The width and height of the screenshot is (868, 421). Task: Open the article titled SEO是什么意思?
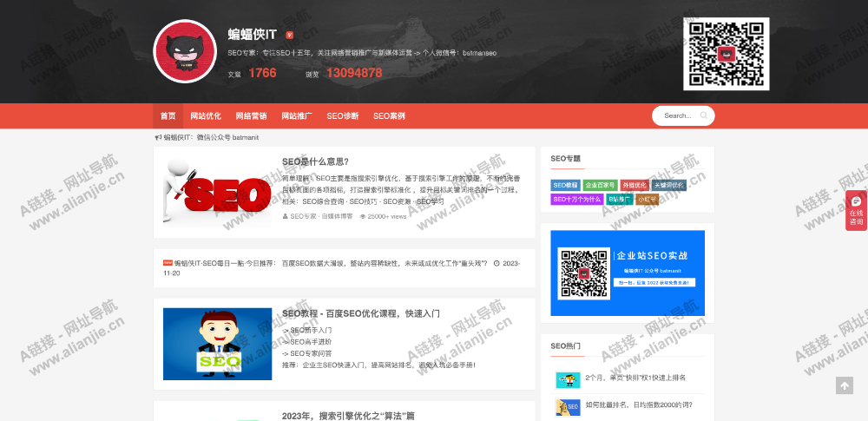pyautogui.click(x=315, y=161)
